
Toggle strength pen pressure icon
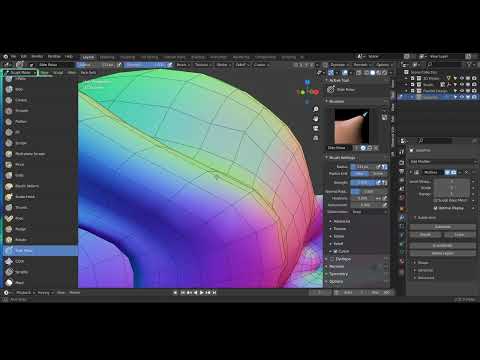click(379, 182)
